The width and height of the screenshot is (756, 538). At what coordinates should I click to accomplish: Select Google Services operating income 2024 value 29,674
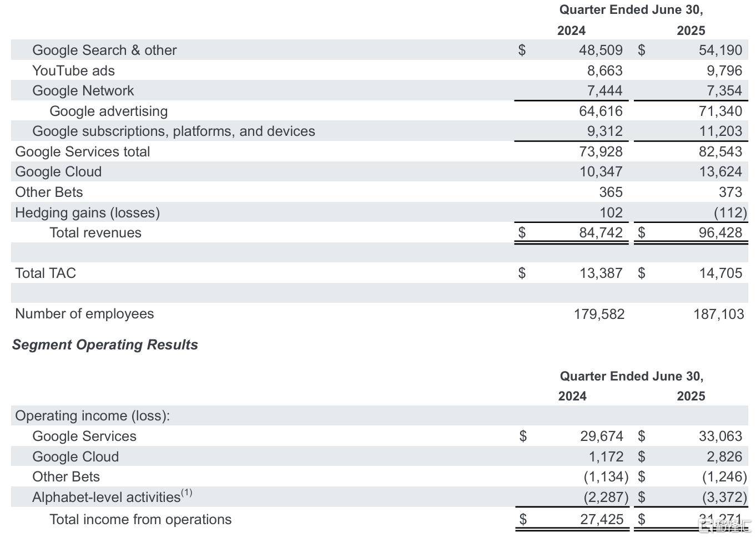pos(602,436)
